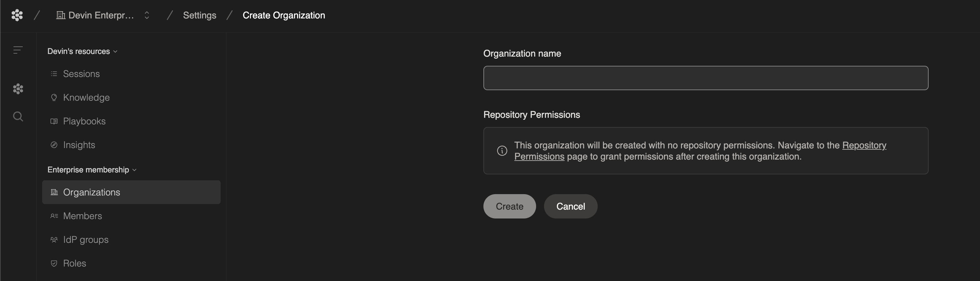Click the Knowledge lightbulb icon
Screen dimensions: 980x281
click(x=54, y=97)
